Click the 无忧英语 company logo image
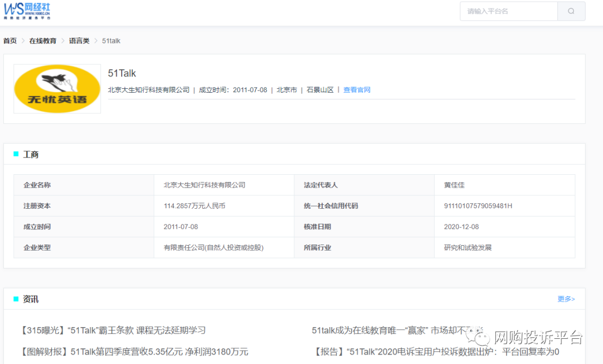 (58, 89)
